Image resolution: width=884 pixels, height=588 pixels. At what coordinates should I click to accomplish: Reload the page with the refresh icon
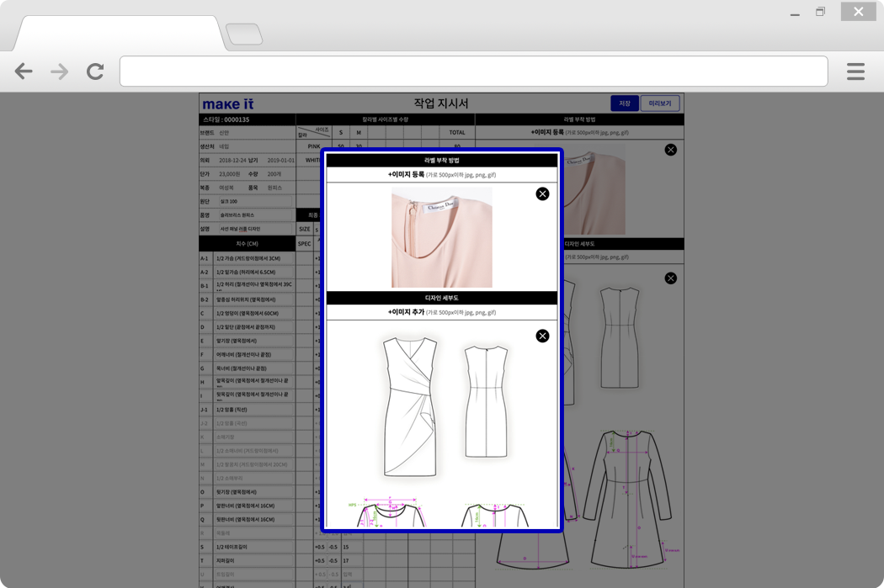coord(95,72)
